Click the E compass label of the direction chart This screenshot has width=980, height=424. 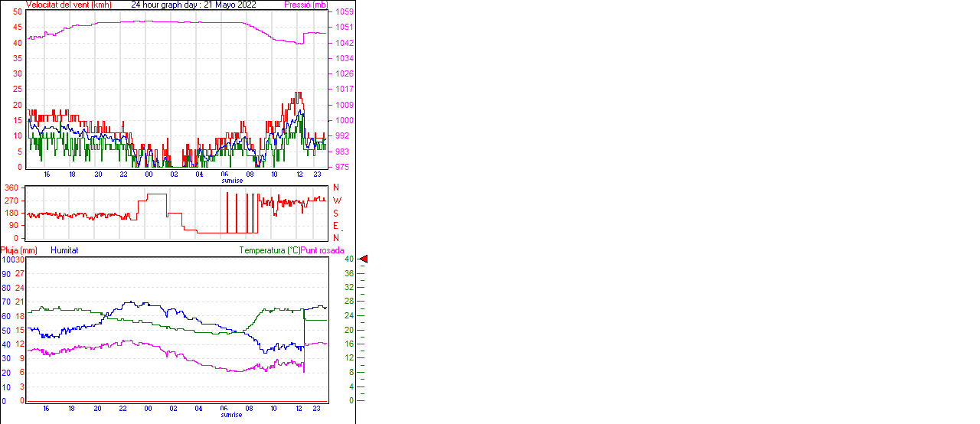point(336,226)
